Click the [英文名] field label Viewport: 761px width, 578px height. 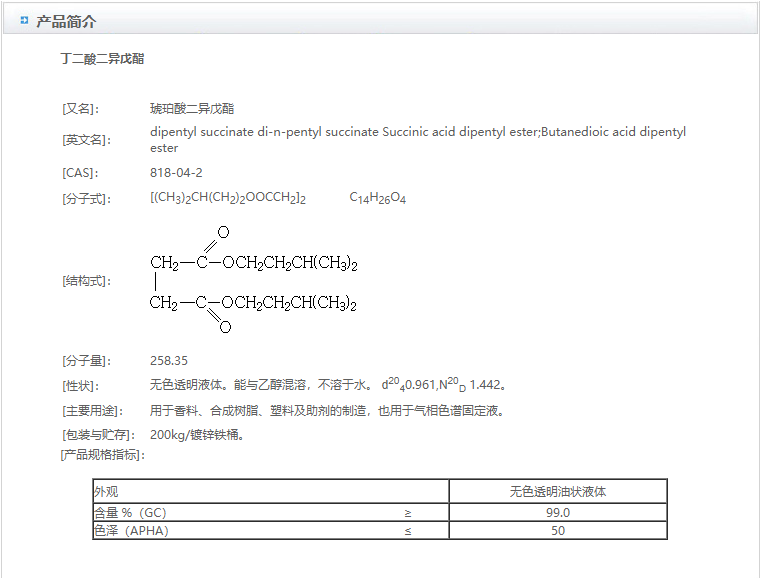pos(87,140)
